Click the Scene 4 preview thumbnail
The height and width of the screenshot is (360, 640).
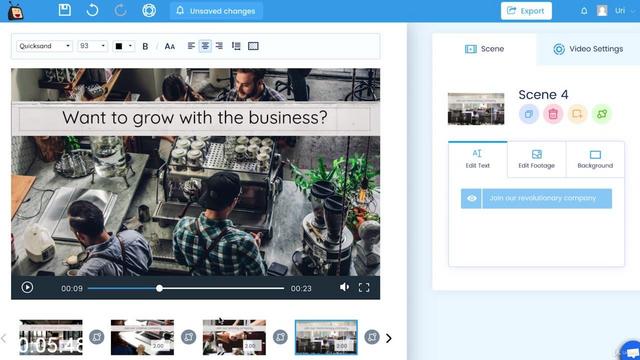476,109
